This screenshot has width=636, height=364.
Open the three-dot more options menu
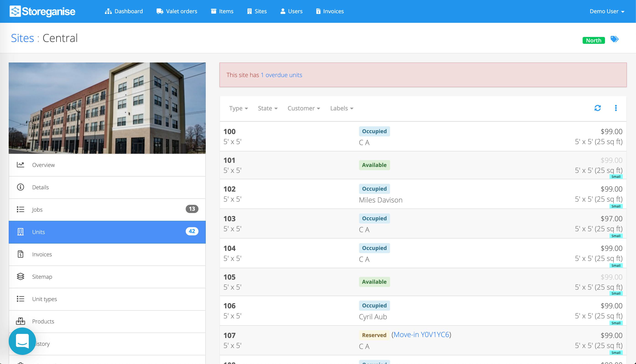point(616,108)
